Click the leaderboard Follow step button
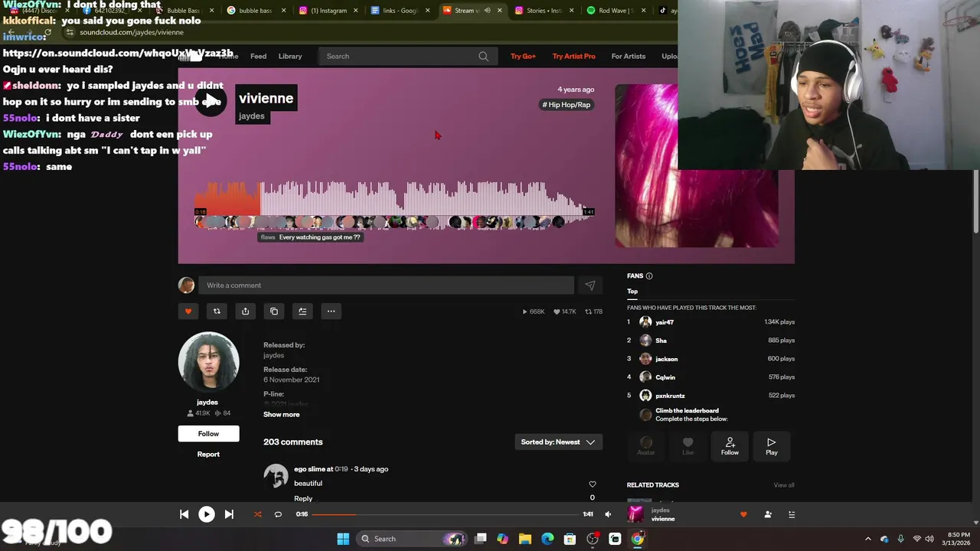Viewport: 980px width, 551px height. 730,445
